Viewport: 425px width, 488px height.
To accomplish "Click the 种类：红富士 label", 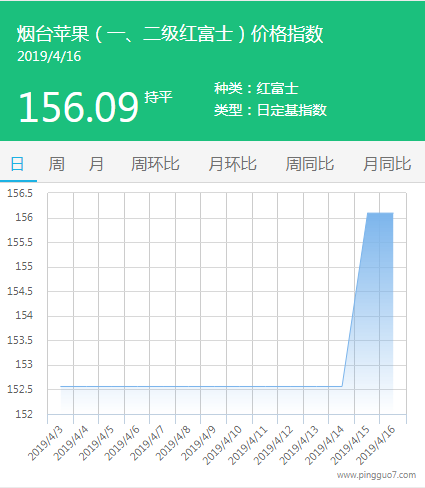I will 256,88.
